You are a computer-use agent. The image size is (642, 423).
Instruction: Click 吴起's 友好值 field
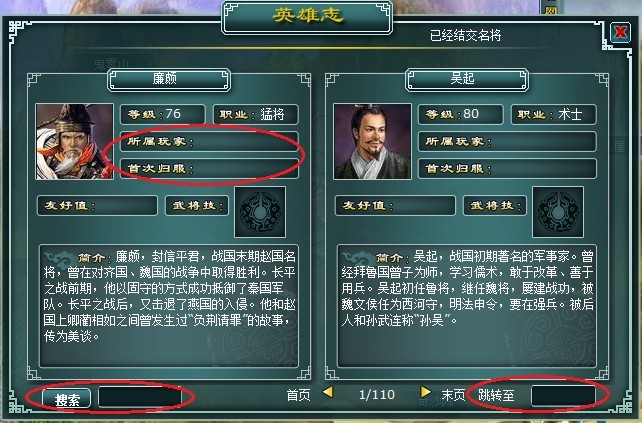[395, 205]
